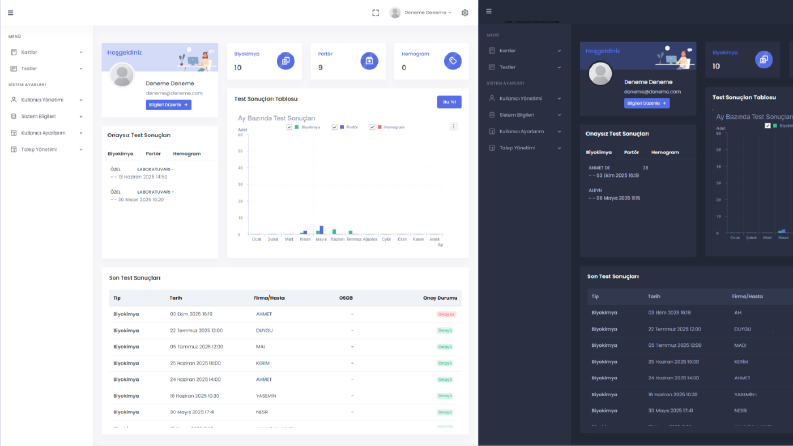Click green Onaylı badge in KERİM row
The height and width of the screenshot is (446, 793).
click(445, 364)
